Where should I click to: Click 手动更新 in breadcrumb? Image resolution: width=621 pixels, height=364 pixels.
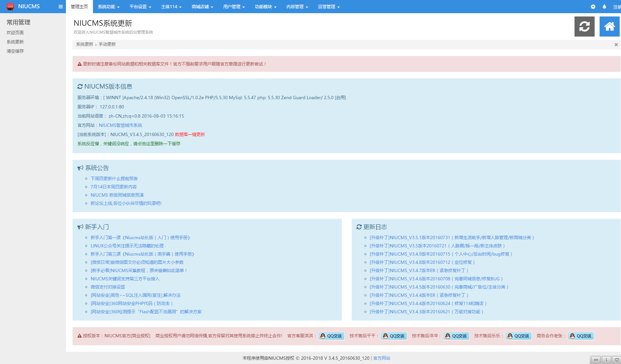click(x=107, y=44)
